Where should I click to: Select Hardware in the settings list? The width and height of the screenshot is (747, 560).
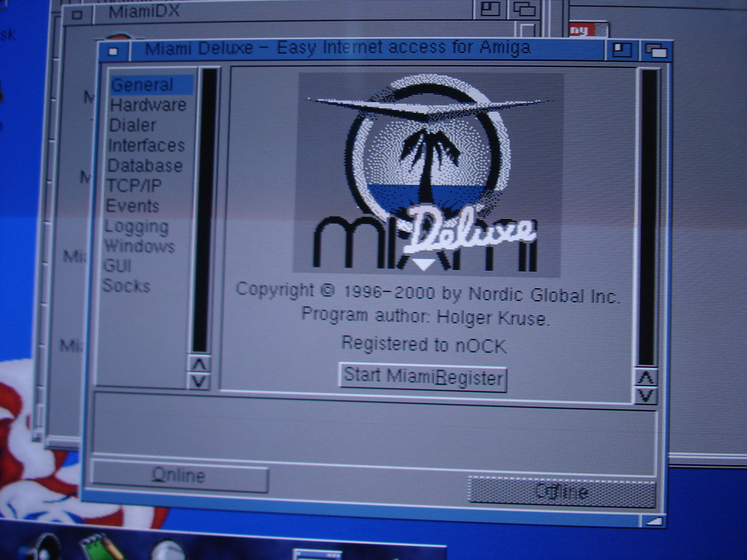tap(148, 105)
